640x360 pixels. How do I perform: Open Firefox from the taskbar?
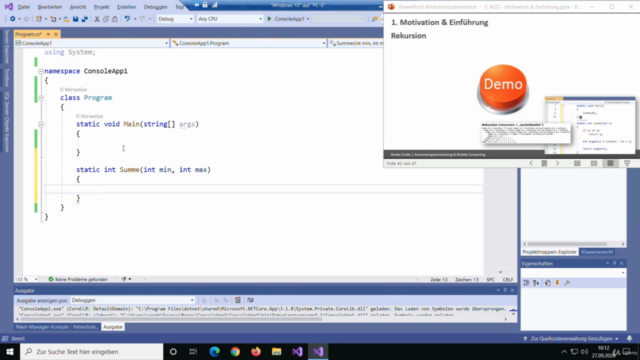pyautogui.click(x=256, y=351)
